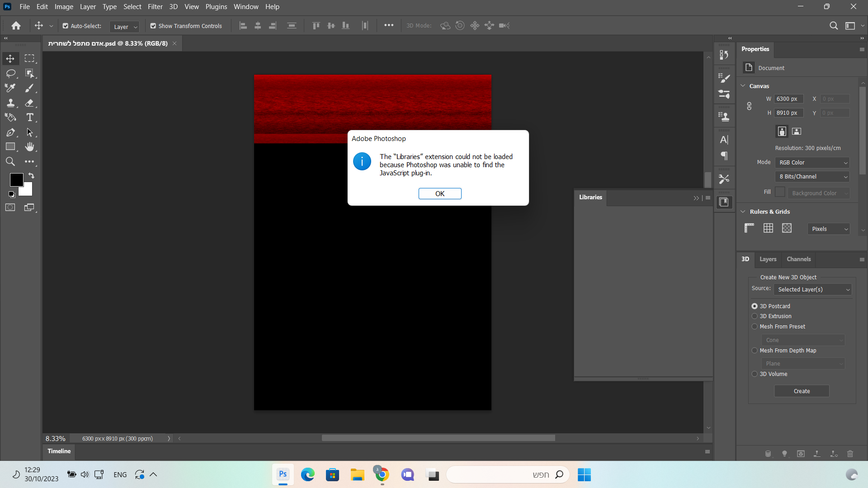Click the Home icon in options bar
Viewport: 868px width, 488px height.
[x=16, y=26]
